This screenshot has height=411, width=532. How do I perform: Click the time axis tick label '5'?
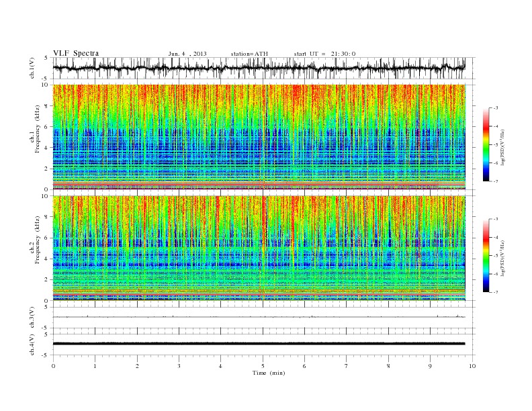click(263, 366)
